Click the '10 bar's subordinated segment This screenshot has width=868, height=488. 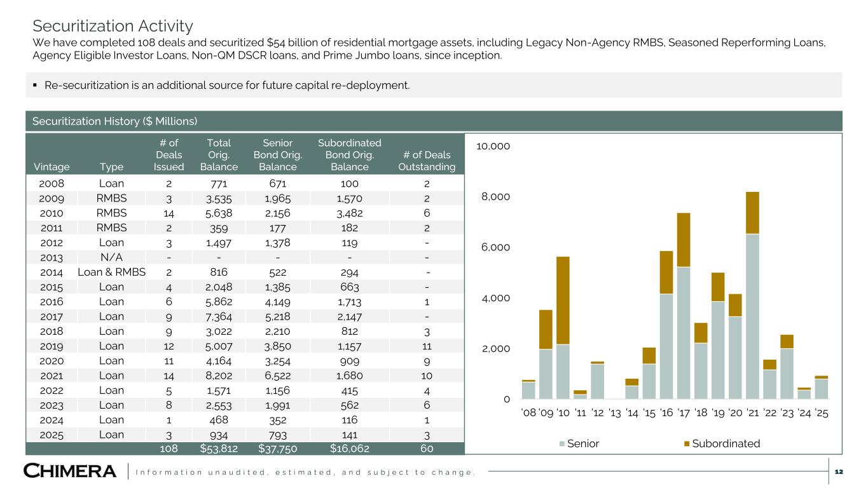[563, 300]
